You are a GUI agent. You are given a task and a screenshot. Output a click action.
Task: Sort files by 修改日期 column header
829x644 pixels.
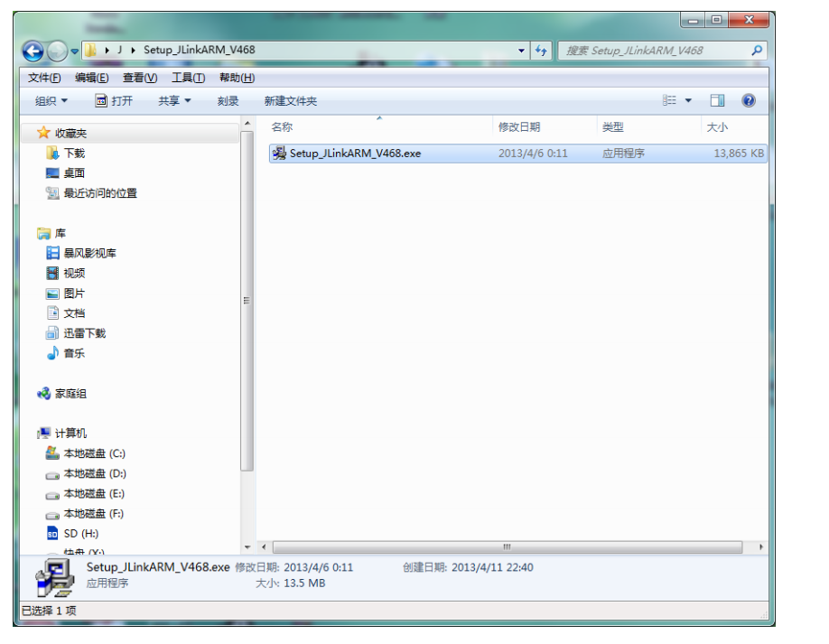(545, 126)
